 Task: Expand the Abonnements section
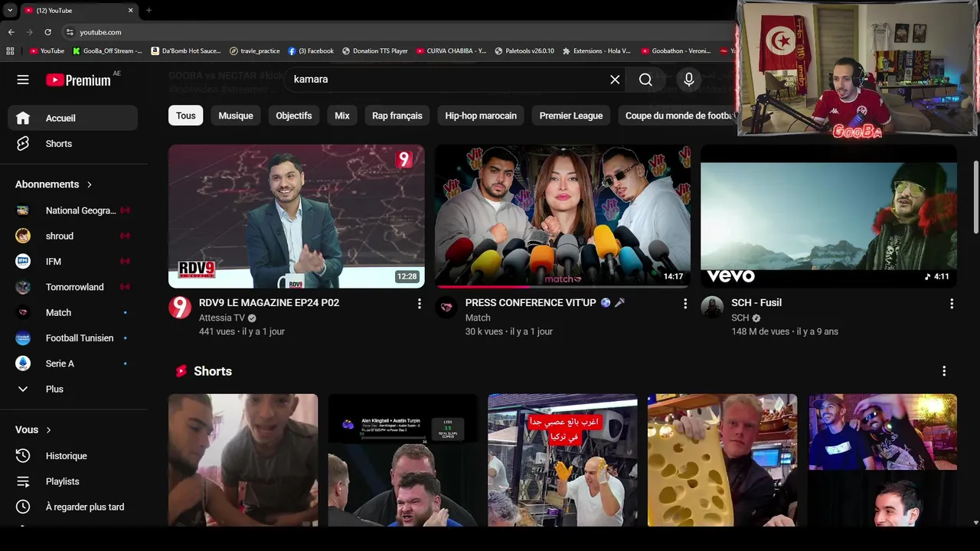click(x=54, y=184)
